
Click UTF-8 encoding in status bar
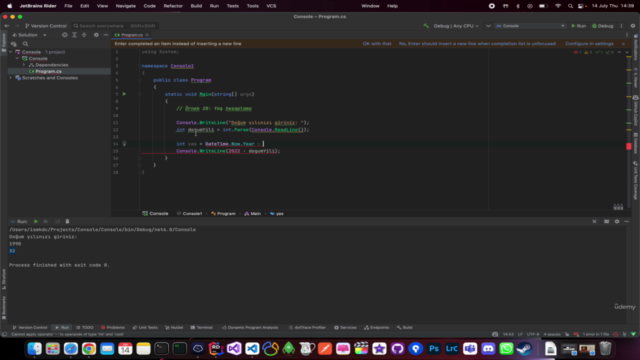533,334
